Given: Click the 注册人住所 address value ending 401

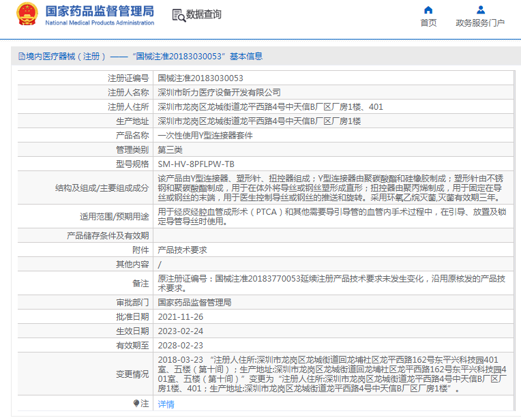Looking at the screenshot, I should click(x=270, y=107).
